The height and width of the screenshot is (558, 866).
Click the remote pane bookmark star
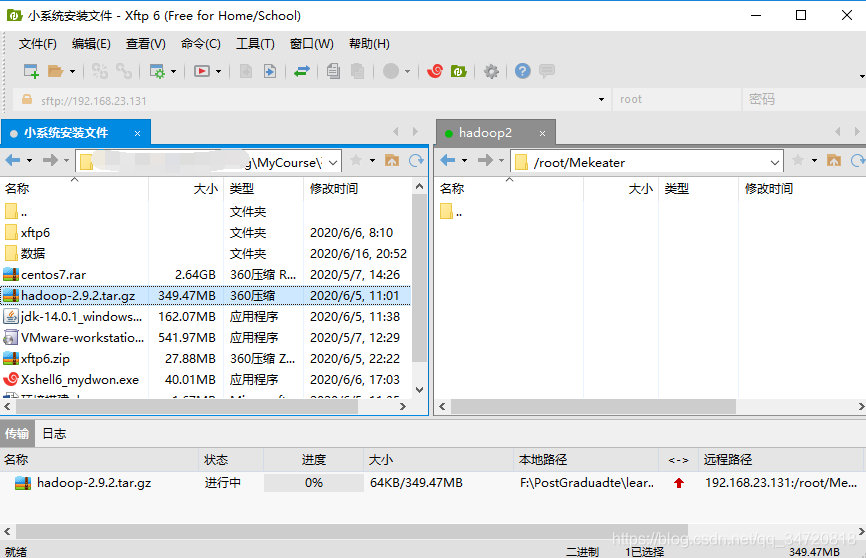pyautogui.click(x=798, y=160)
